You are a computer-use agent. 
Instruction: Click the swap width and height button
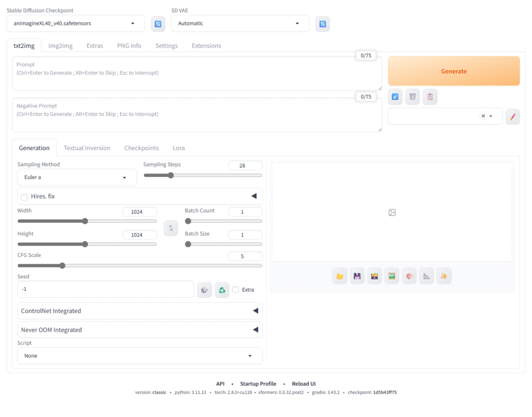(x=170, y=228)
